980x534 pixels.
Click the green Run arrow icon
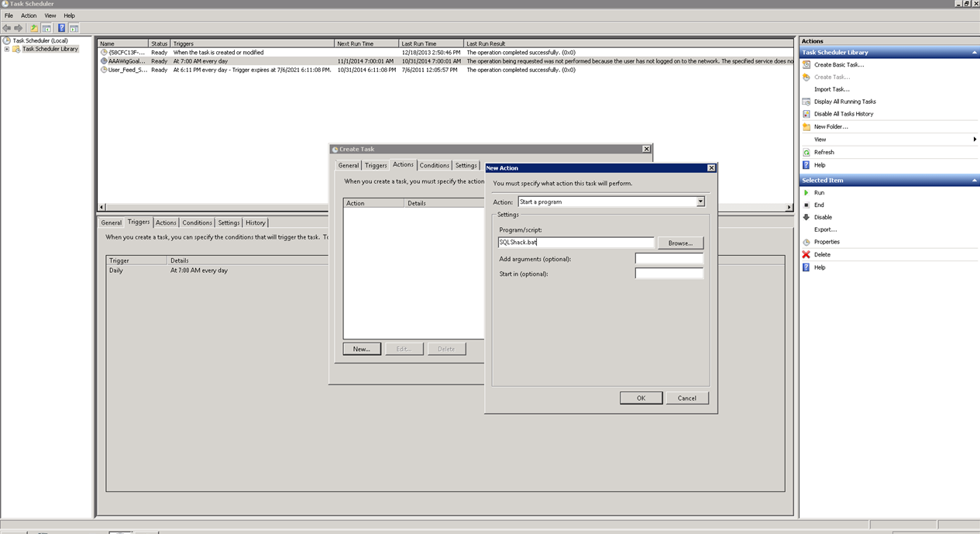click(806, 192)
